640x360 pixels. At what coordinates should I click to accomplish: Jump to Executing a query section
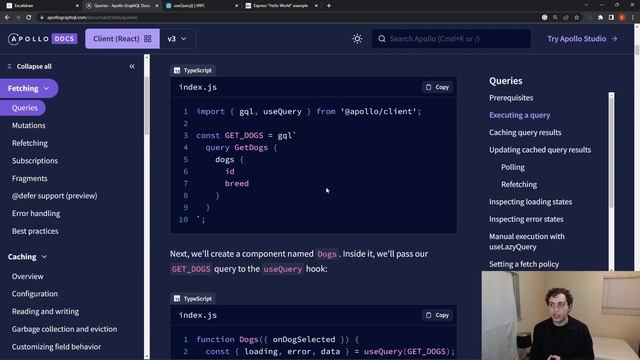[520, 115]
